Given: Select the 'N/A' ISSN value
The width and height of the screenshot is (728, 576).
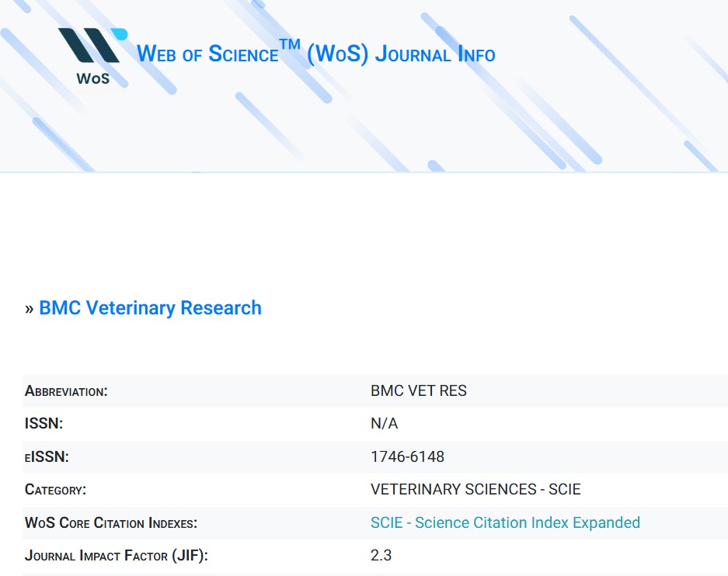Looking at the screenshot, I should 384,424.
